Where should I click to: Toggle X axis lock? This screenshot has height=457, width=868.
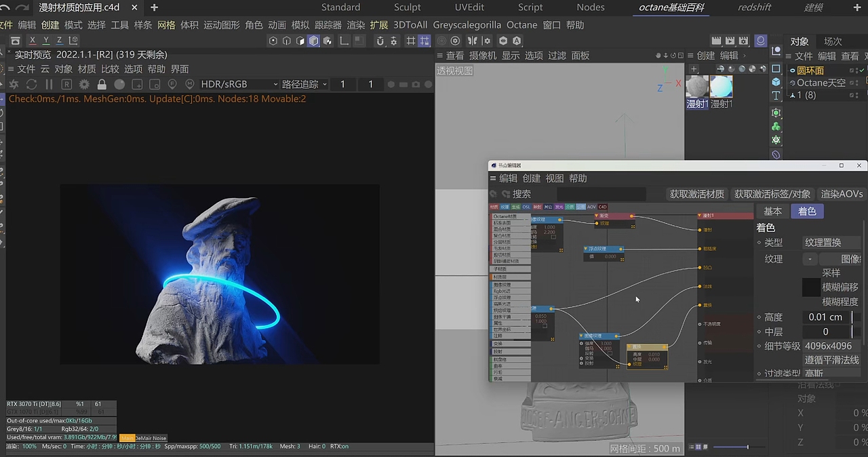[x=32, y=41]
